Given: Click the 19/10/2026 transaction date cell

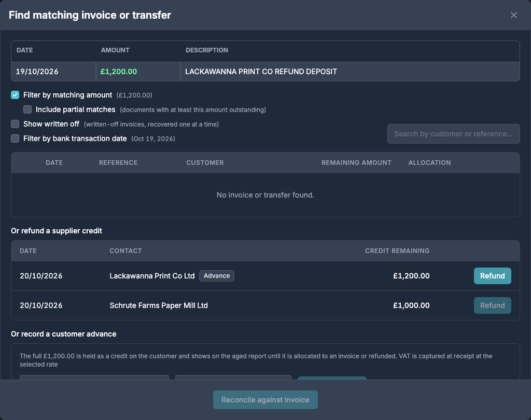Looking at the screenshot, I should point(53,72).
